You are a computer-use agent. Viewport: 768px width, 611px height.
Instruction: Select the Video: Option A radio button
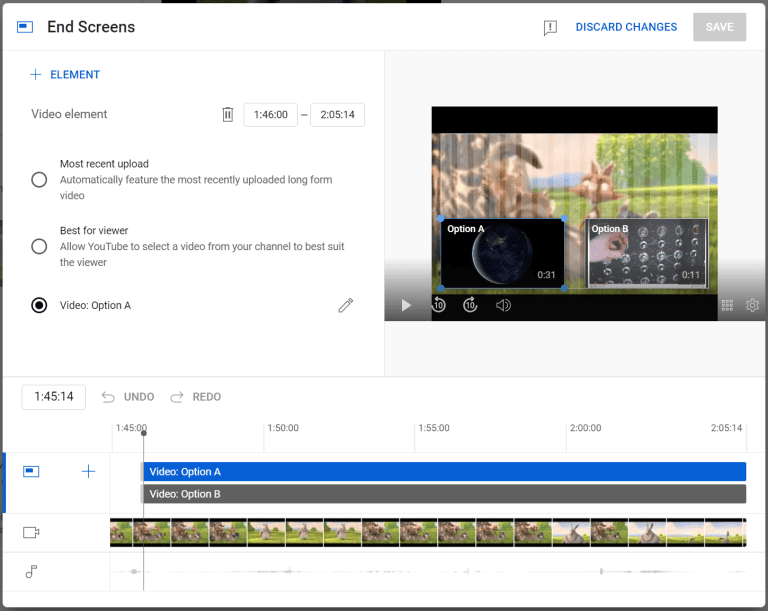point(39,305)
